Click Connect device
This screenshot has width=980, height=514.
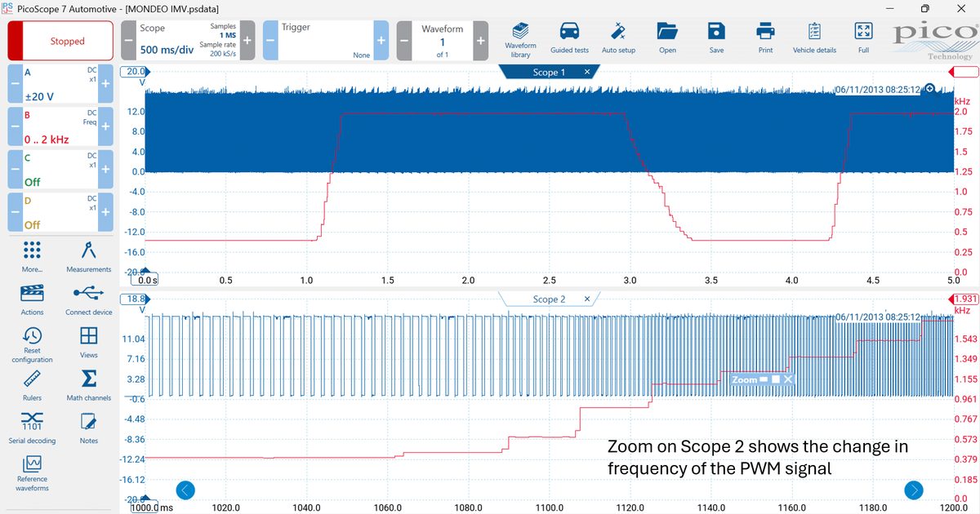pyautogui.click(x=89, y=299)
